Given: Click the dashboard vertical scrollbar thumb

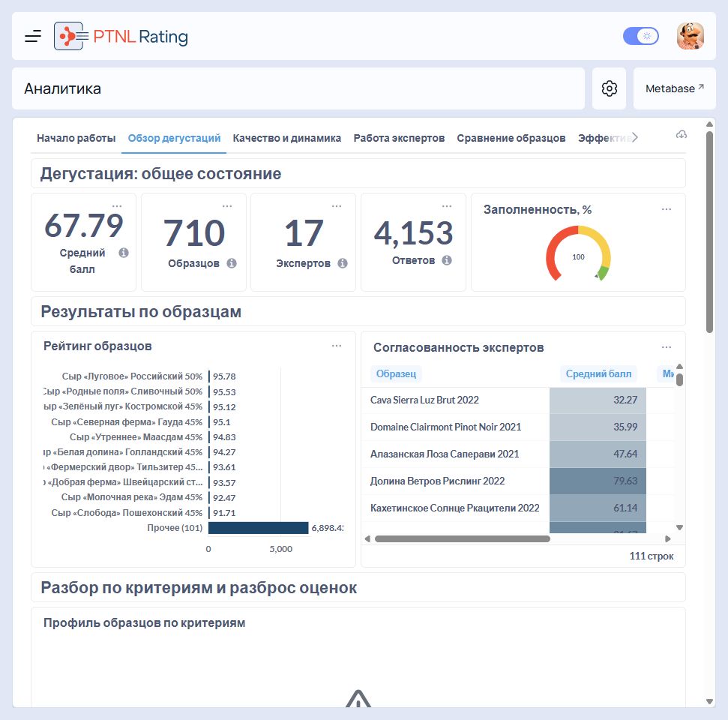Looking at the screenshot, I should click(x=709, y=232).
